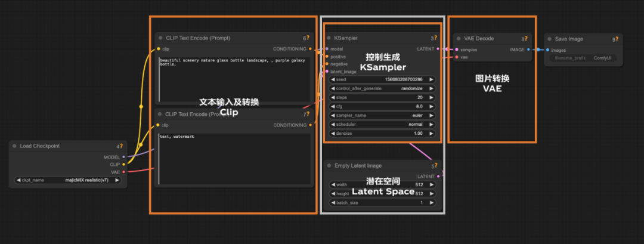This screenshot has height=244, width=644.
Task: Click the question-mark badge on KSampler
Action: [436, 38]
